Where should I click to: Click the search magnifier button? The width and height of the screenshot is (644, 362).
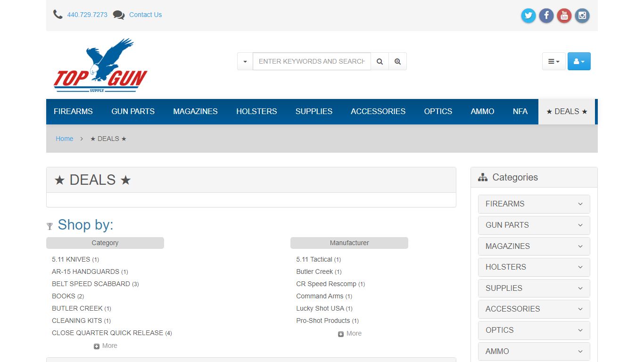tap(380, 61)
